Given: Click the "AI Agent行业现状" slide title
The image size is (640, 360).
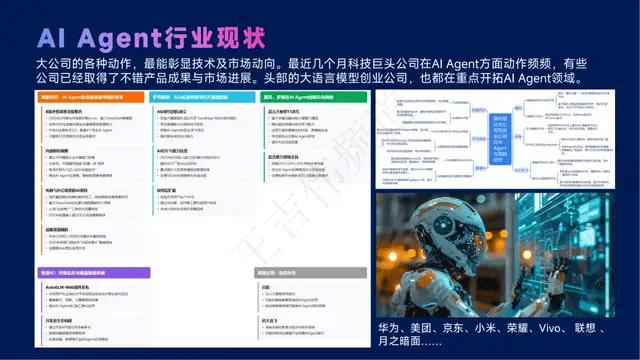Looking at the screenshot, I should point(151,39).
